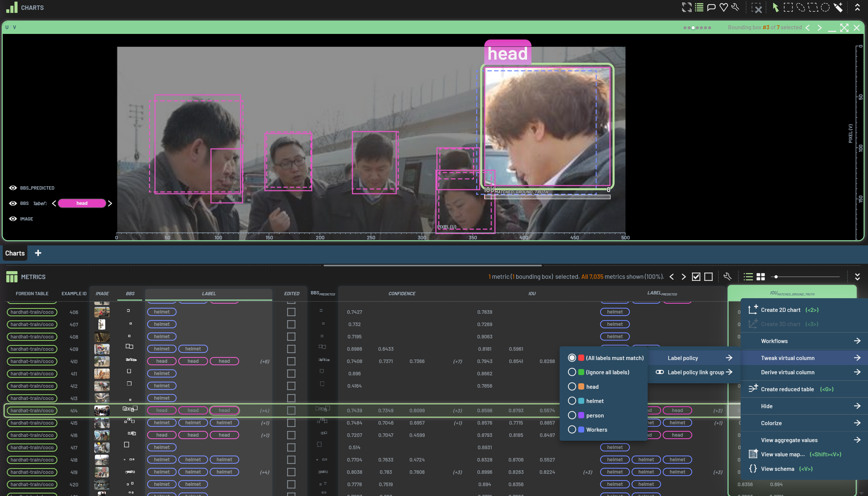Switch metrics table to grid view
The height and width of the screenshot is (496, 868).
(761, 277)
